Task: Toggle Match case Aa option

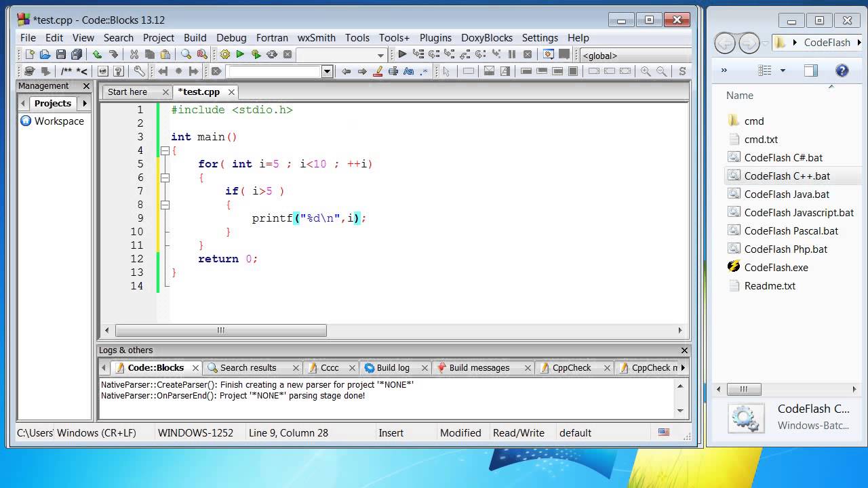Action: point(408,71)
